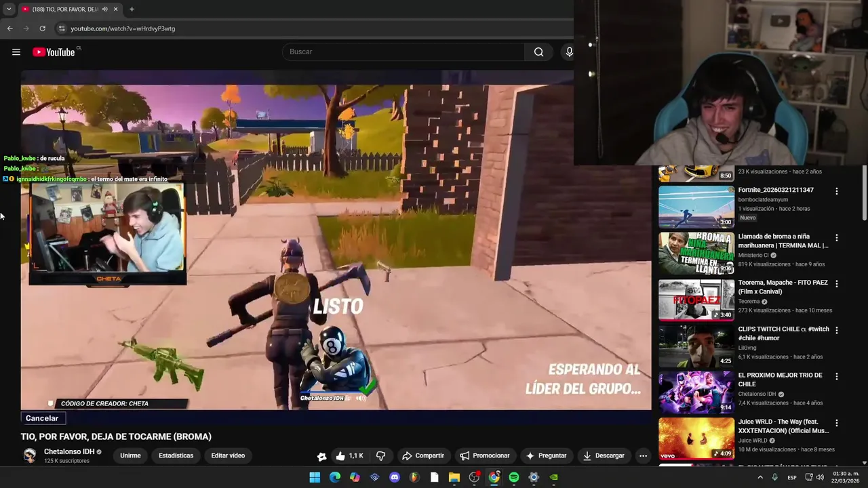Open Settings gear in the taskbar
The width and height of the screenshot is (868, 488).
click(534, 477)
